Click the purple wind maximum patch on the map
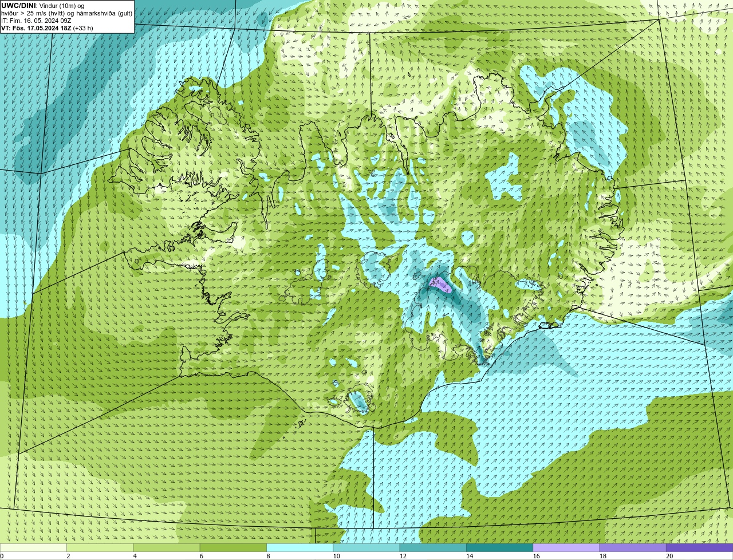 (441, 284)
